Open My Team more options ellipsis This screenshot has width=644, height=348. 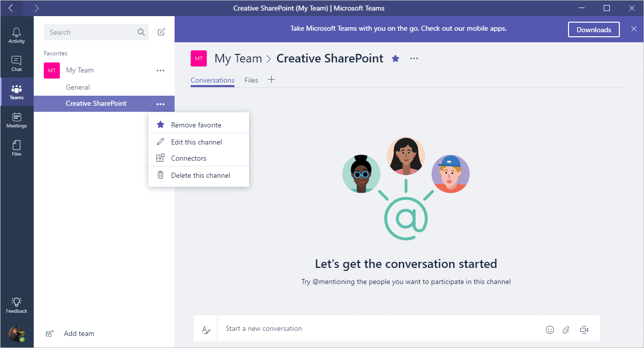[160, 71]
